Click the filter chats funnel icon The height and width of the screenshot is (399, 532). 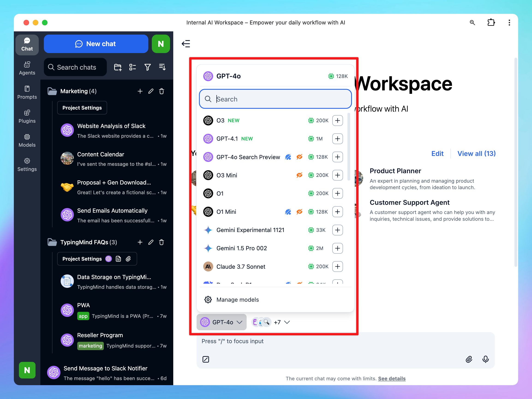(147, 67)
